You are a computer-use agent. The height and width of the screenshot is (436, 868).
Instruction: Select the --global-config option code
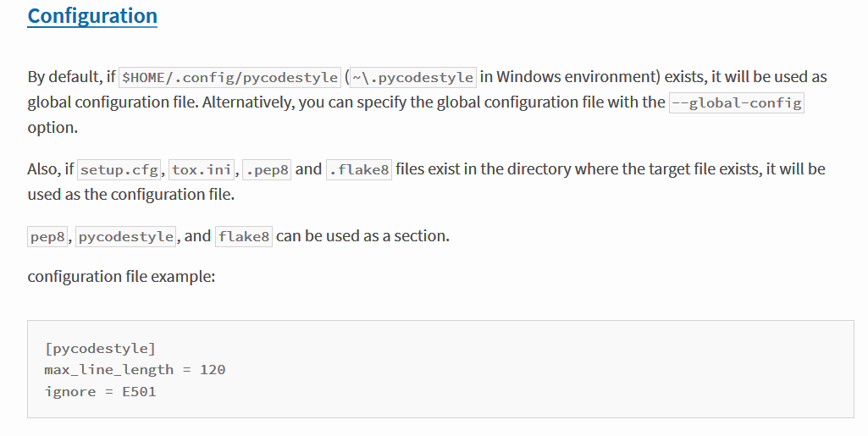735,102
